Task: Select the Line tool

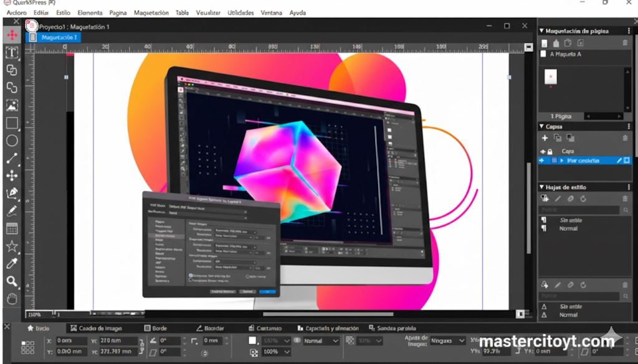Action: pos(11,158)
